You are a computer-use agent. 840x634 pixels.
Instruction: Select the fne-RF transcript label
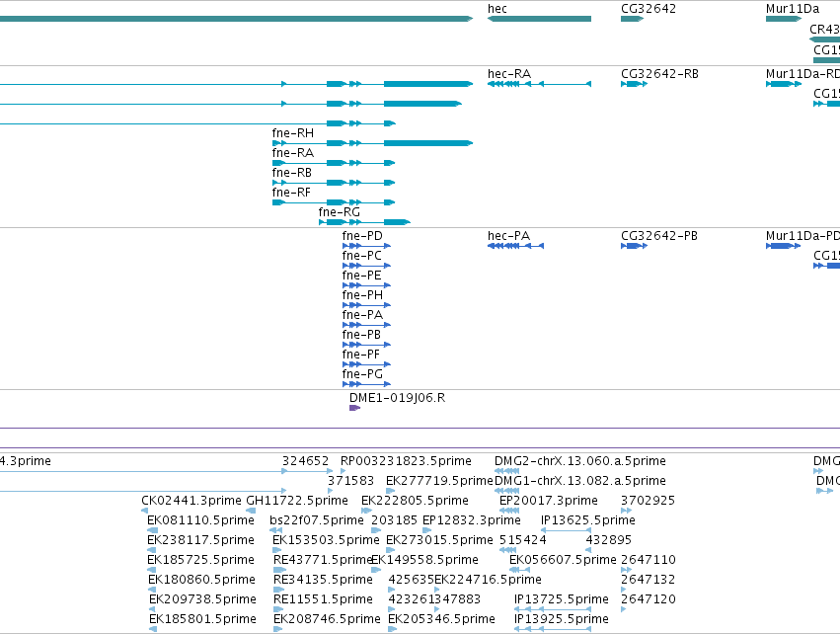click(x=291, y=193)
